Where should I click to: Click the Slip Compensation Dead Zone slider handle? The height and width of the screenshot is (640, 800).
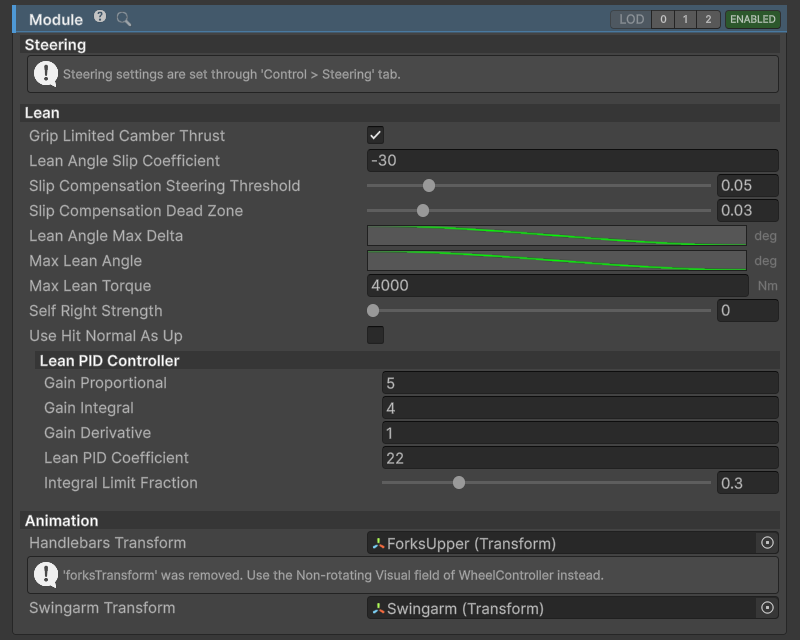423,210
